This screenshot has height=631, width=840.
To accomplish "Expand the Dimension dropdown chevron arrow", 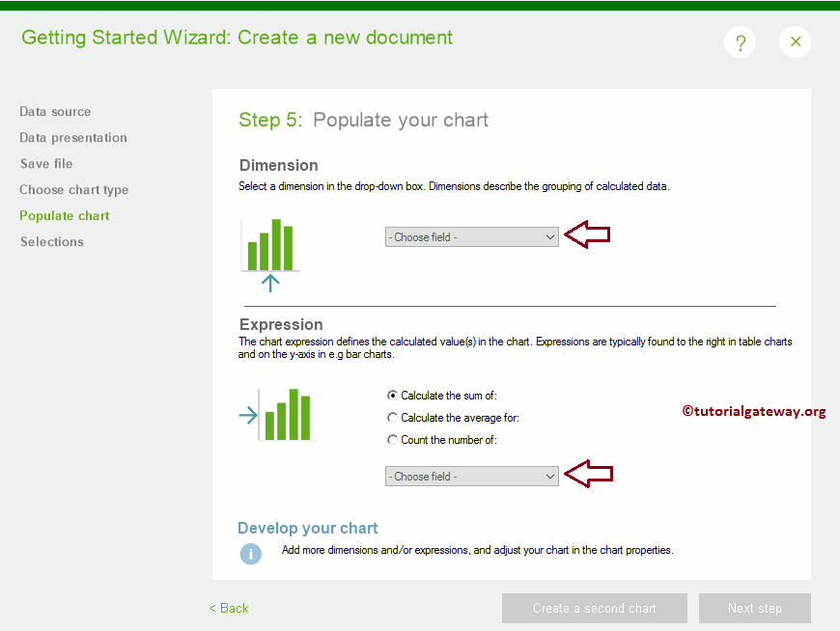I will pyautogui.click(x=549, y=236).
